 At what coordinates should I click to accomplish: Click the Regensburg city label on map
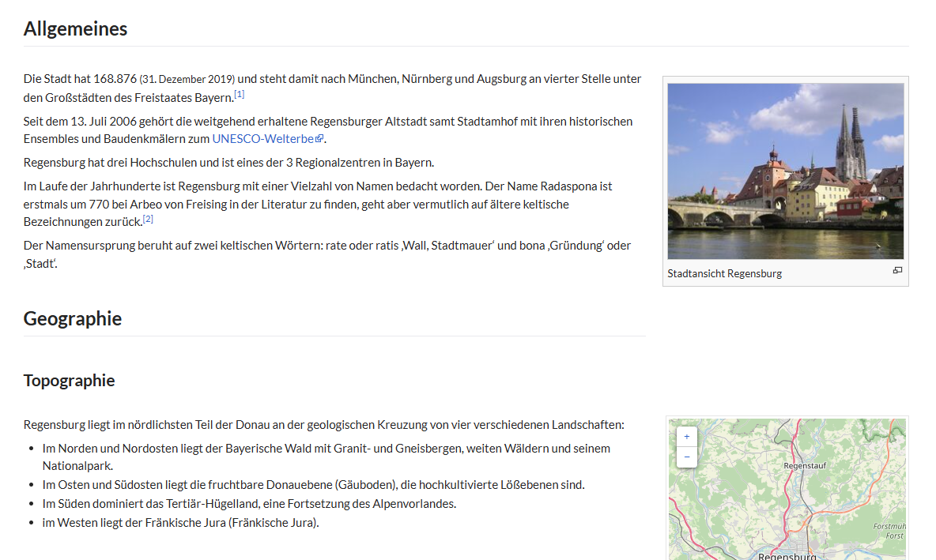[x=787, y=555]
